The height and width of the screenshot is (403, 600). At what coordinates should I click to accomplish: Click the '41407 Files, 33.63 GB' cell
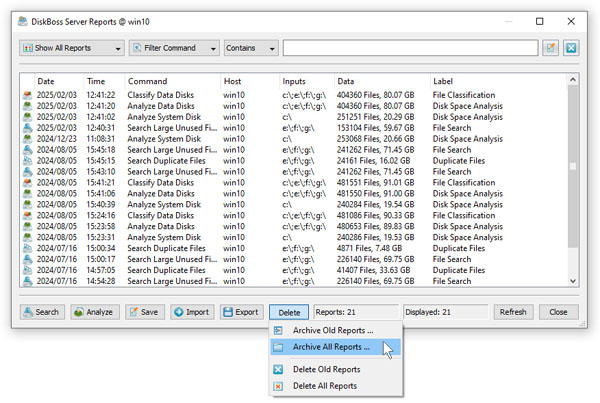[x=373, y=270]
